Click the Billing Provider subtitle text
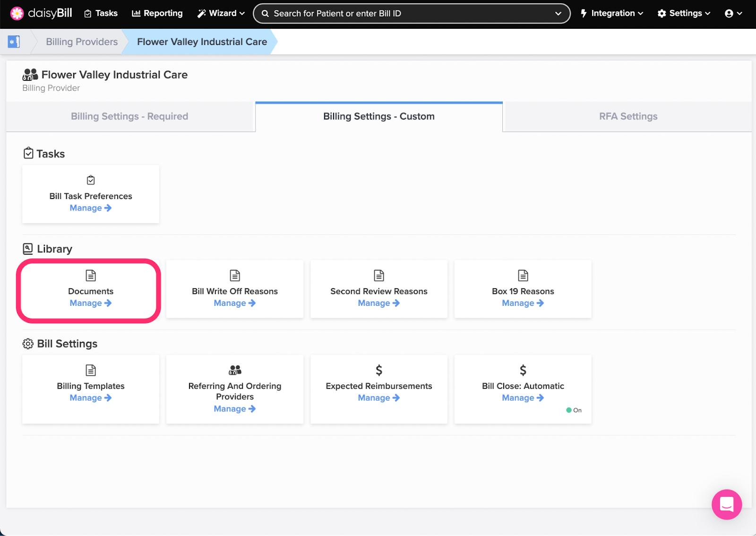The height and width of the screenshot is (536, 756). (51, 88)
